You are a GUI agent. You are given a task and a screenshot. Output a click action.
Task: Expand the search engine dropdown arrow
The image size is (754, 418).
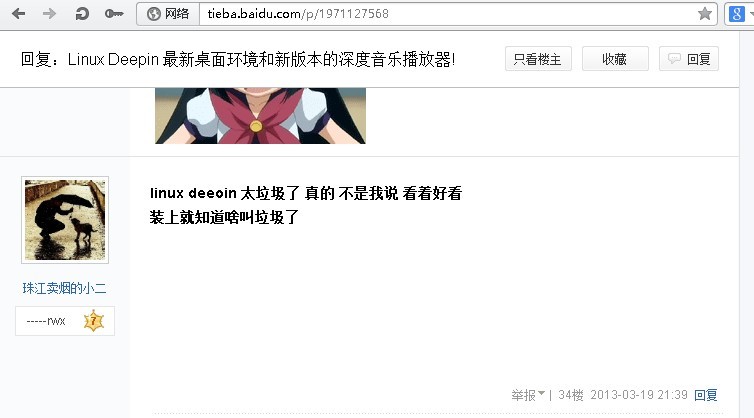point(751,13)
